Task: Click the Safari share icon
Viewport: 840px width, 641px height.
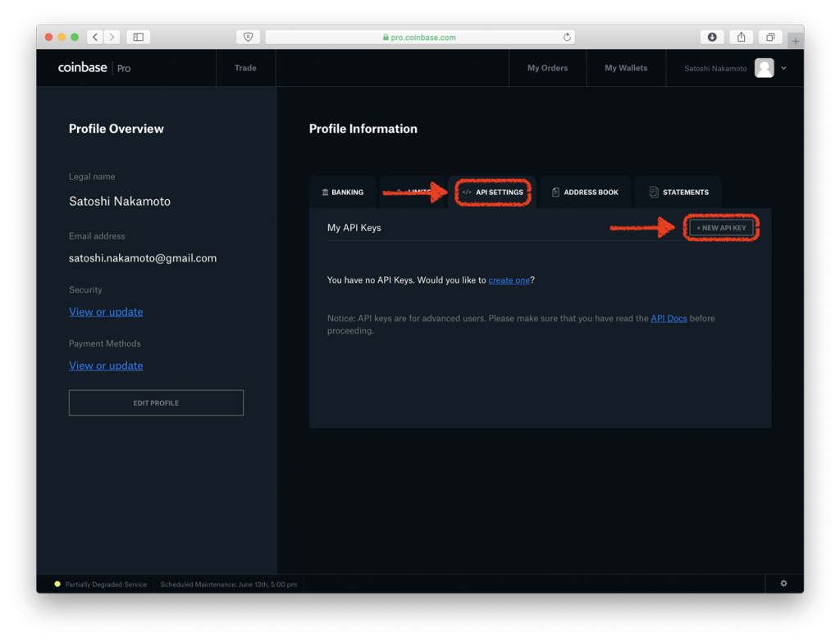Action: pyautogui.click(x=741, y=37)
